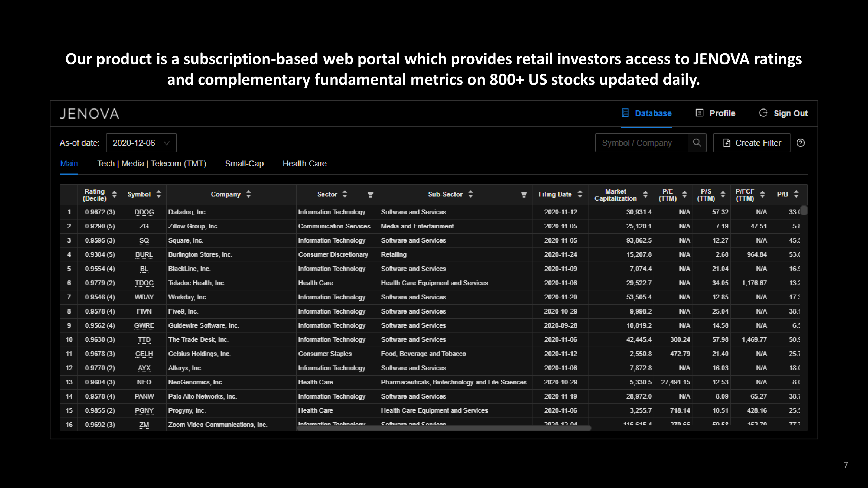868x488 pixels.
Task: Select the Datadog, Inc. company cell
Action: point(231,212)
